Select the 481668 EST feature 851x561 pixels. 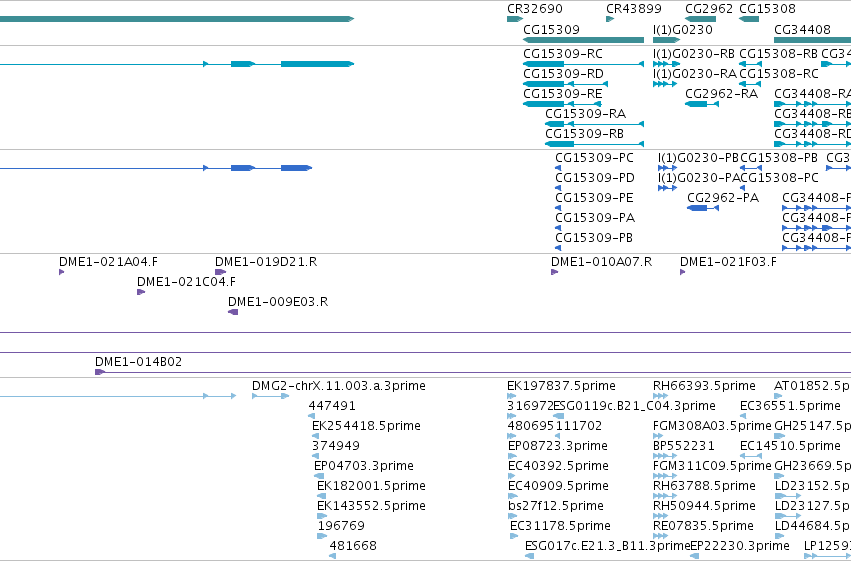(333, 557)
